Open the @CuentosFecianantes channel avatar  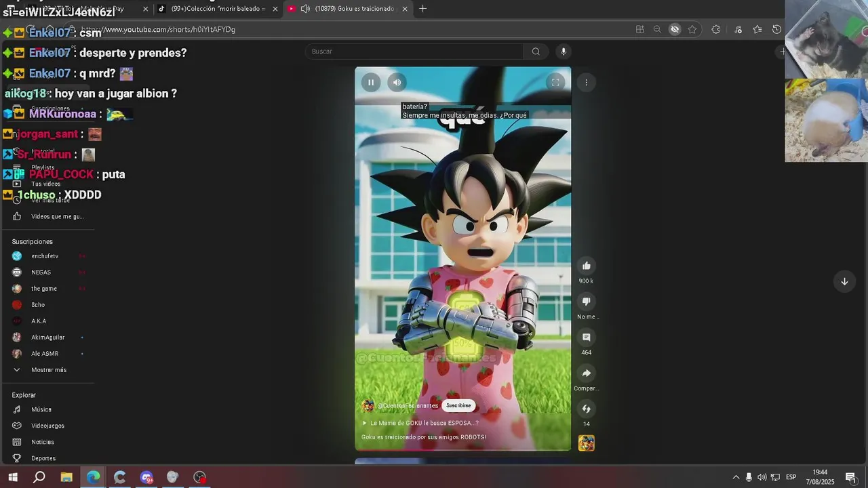tap(368, 405)
